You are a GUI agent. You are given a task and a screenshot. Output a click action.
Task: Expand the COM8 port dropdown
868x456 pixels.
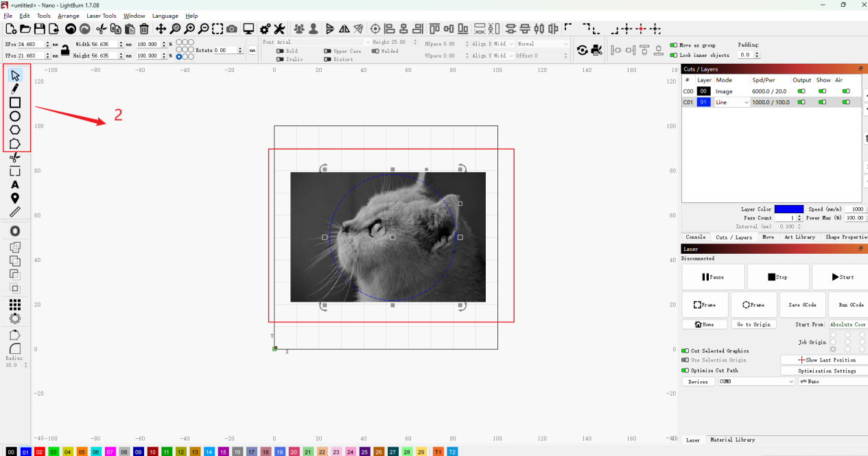[x=755, y=381]
